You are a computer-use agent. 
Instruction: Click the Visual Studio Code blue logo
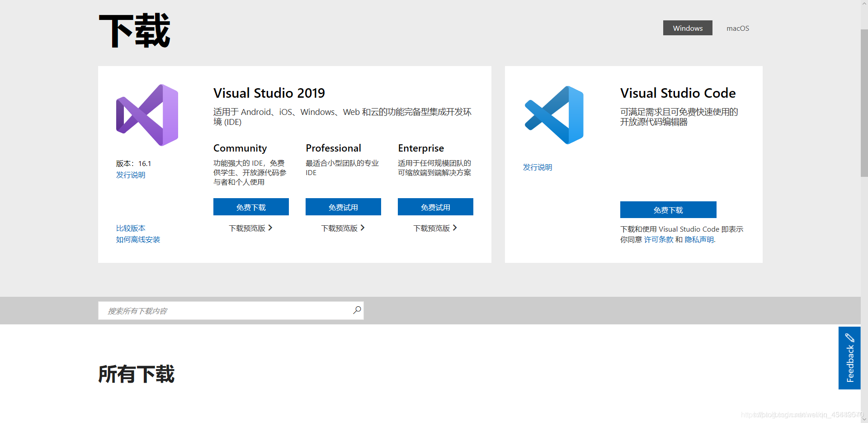[554, 115]
